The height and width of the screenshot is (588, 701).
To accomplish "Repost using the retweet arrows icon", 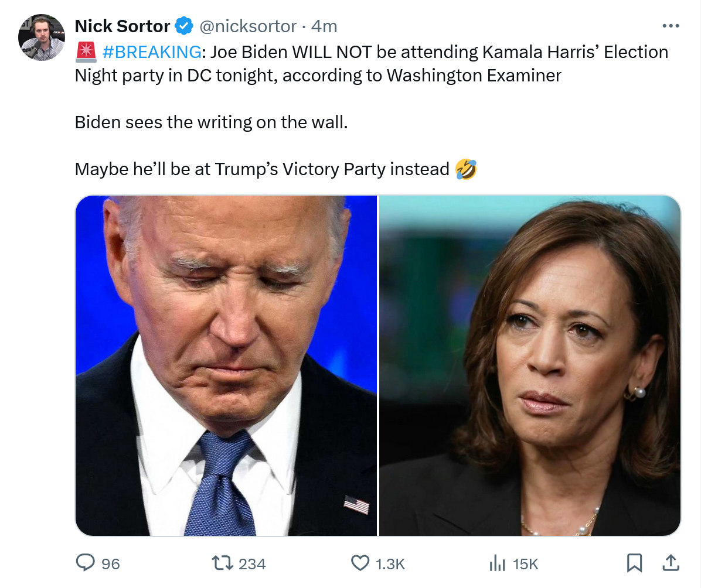I will tap(222, 563).
